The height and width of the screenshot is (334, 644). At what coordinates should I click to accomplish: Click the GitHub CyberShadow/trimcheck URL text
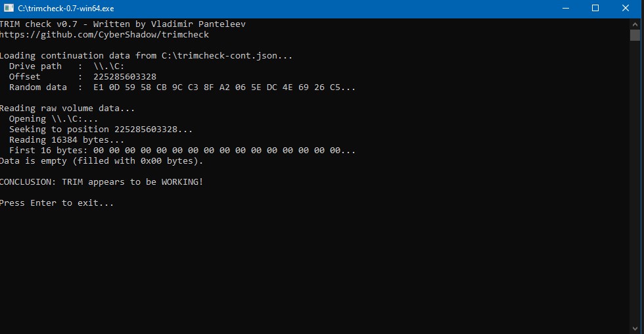point(104,35)
